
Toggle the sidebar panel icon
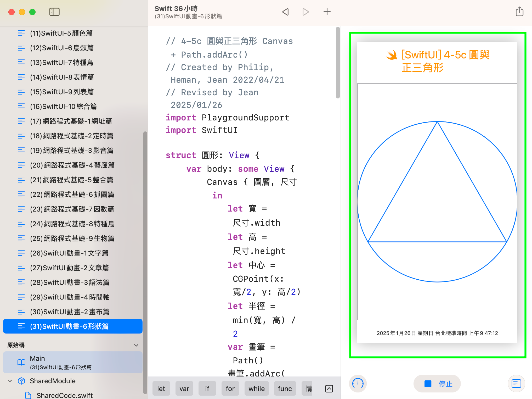(x=54, y=12)
